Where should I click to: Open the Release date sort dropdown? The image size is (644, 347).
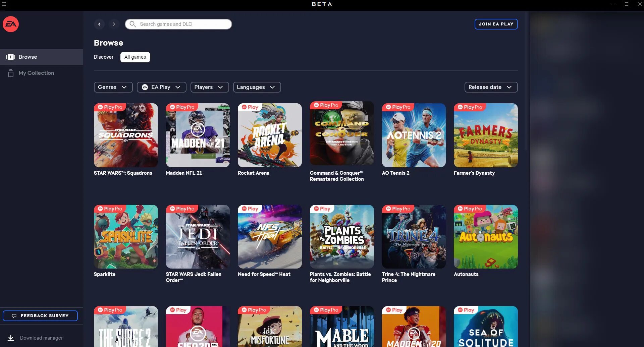click(x=491, y=87)
